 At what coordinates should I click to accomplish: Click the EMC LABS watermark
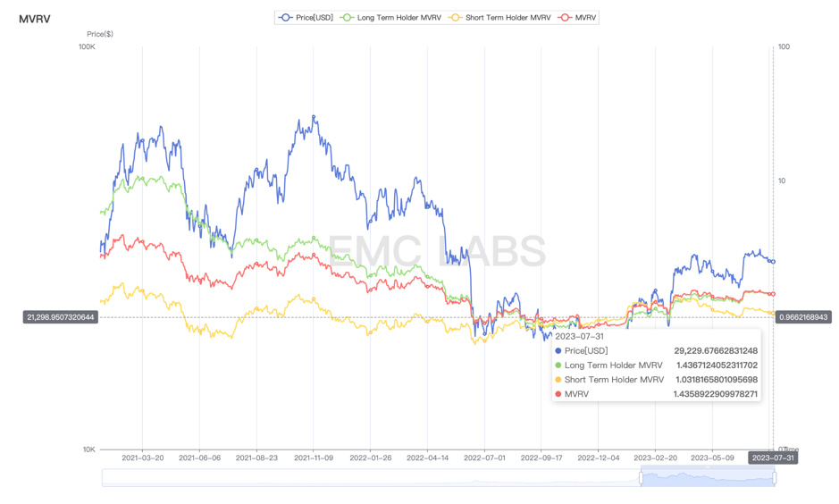[x=437, y=251]
